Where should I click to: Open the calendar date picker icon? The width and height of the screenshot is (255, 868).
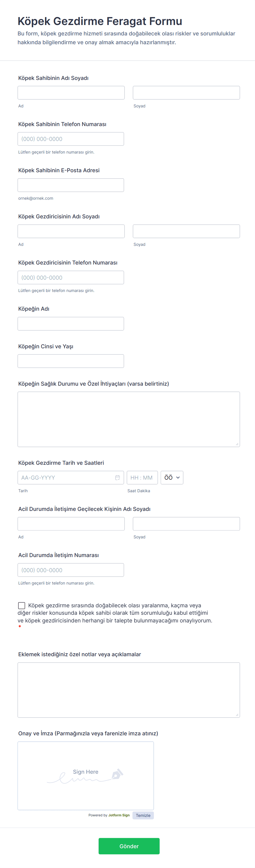(x=117, y=477)
